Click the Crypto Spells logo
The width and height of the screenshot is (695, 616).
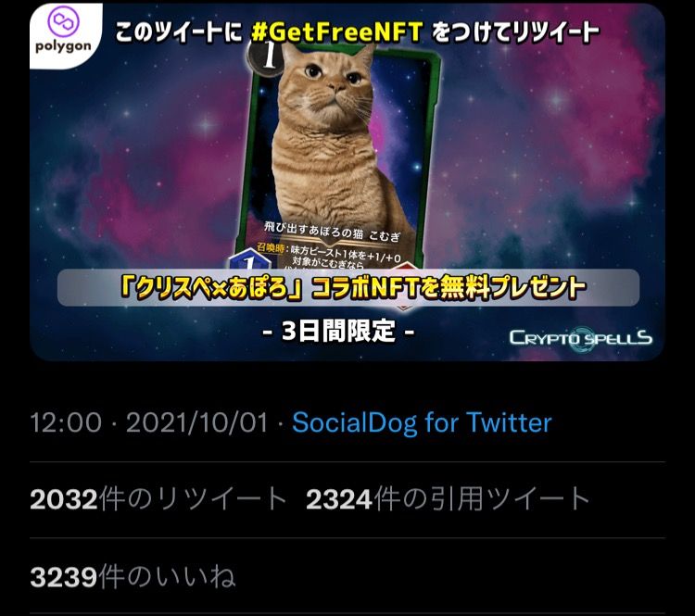click(x=581, y=339)
